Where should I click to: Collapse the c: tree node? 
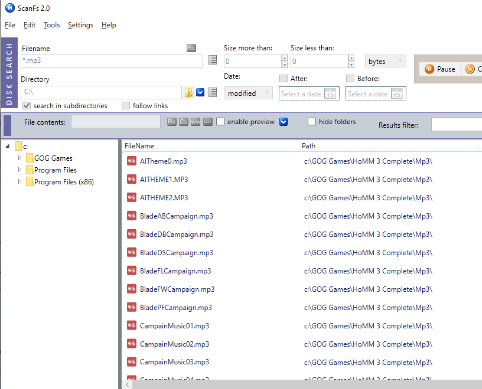point(8,146)
